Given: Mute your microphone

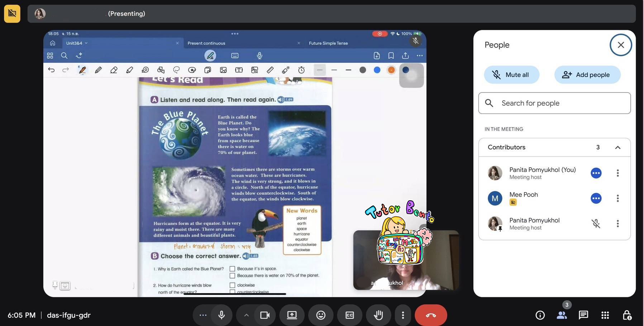Looking at the screenshot, I should (221, 315).
